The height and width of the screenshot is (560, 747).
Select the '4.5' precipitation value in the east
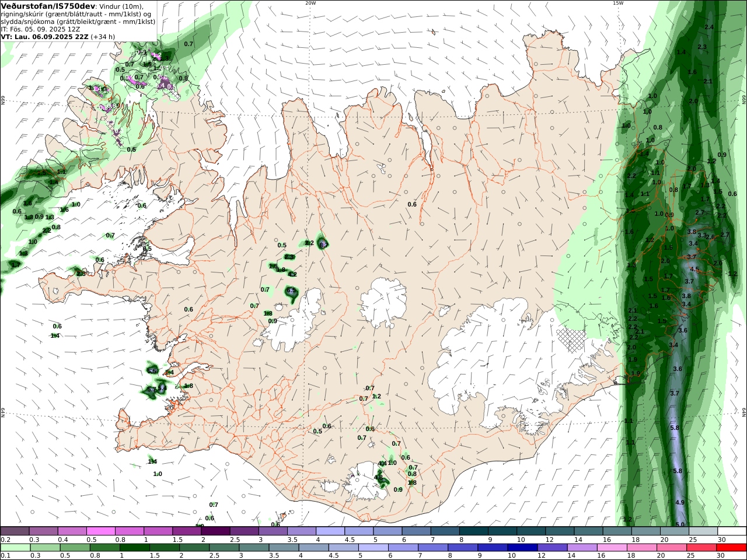click(x=694, y=269)
